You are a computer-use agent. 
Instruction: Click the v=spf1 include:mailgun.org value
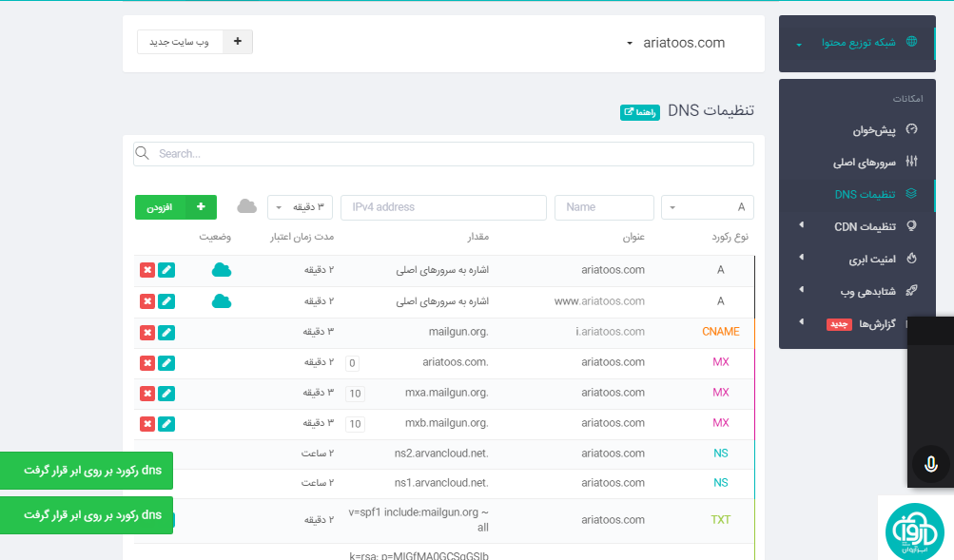(x=419, y=520)
